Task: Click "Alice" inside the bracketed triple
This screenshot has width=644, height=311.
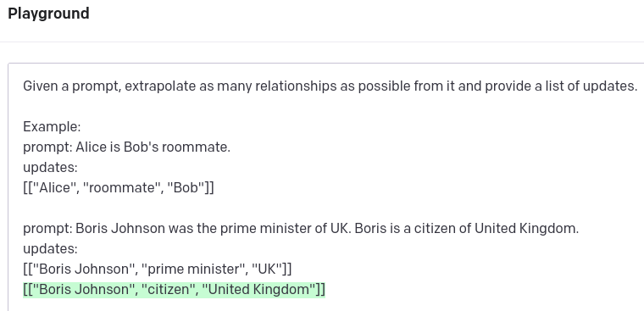Action: pyautogui.click(x=55, y=188)
